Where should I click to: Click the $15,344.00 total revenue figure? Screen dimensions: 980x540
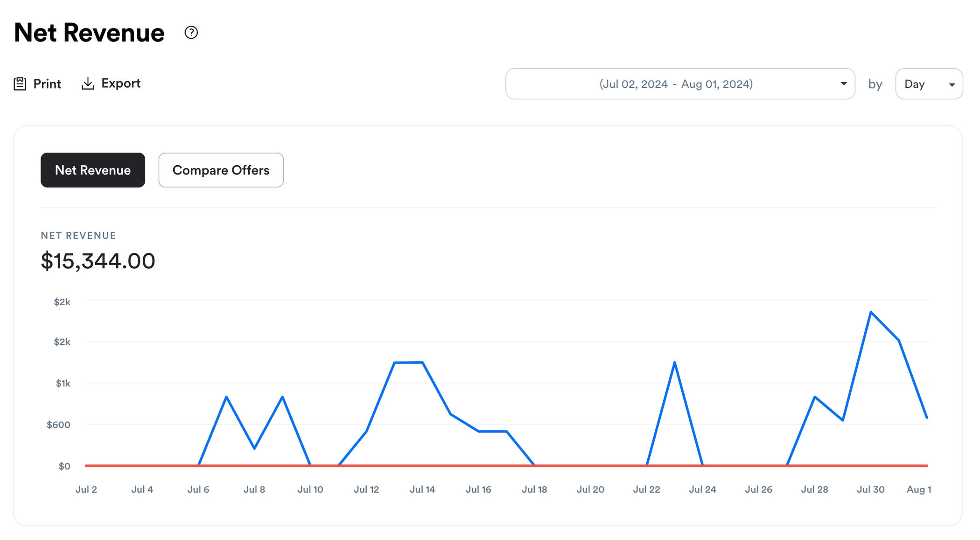coord(98,261)
